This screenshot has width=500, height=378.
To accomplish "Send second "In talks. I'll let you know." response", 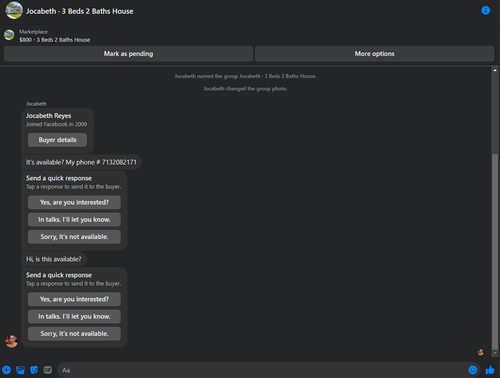I will [74, 316].
